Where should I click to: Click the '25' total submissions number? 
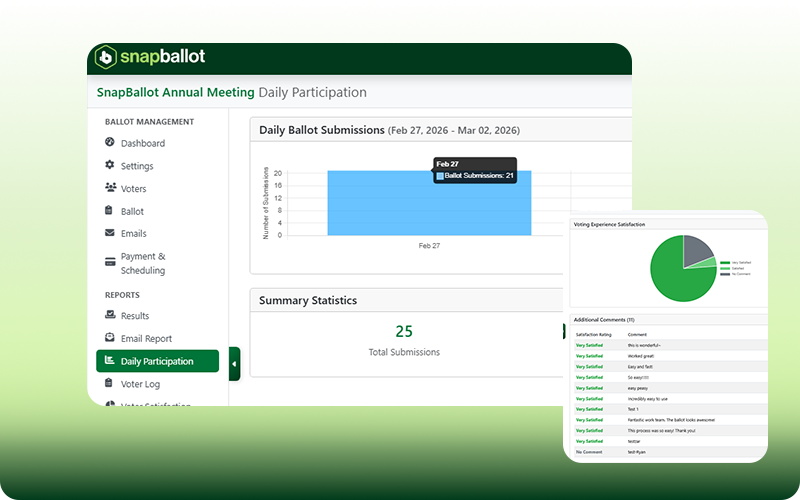tap(404, 332)
